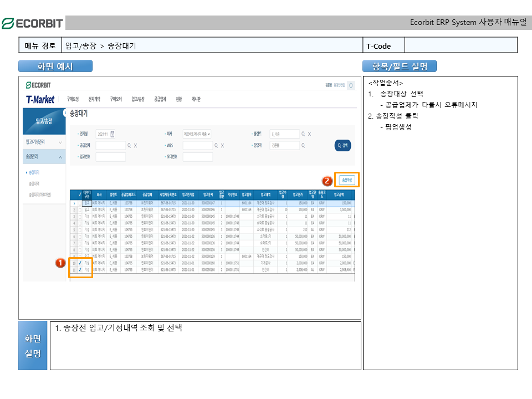Click the power icon at top right
The image size is (532, 399).
351,85
